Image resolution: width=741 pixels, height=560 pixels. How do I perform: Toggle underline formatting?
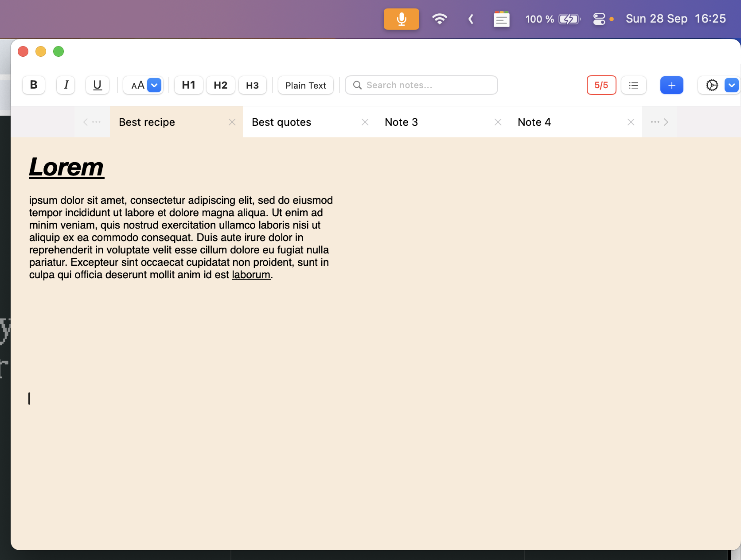coord(97,85)
